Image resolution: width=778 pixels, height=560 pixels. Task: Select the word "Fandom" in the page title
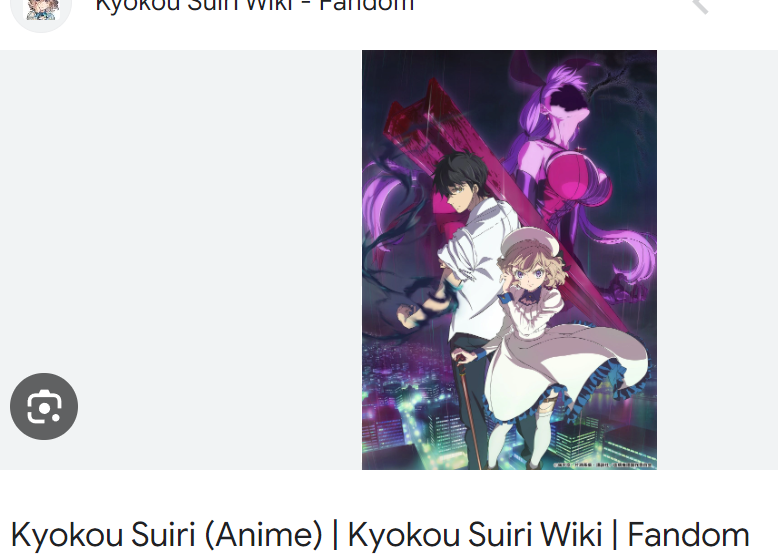tap(688, 535)
